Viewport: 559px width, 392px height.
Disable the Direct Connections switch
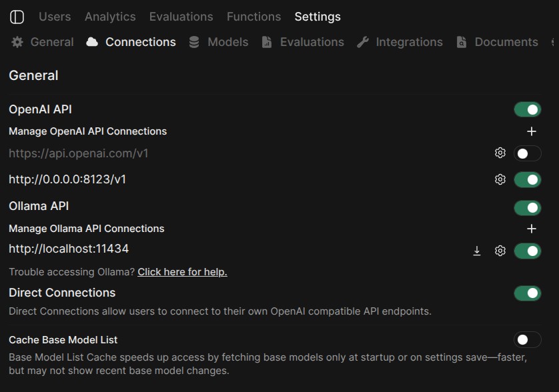coord(527,293)
